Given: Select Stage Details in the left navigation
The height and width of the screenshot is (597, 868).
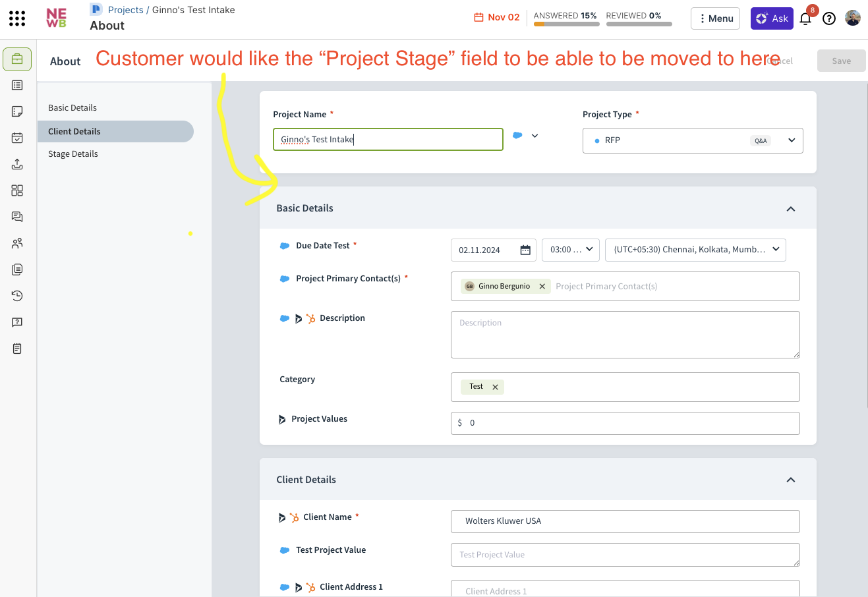Looking at the screenshot, I should pos(73,154).
